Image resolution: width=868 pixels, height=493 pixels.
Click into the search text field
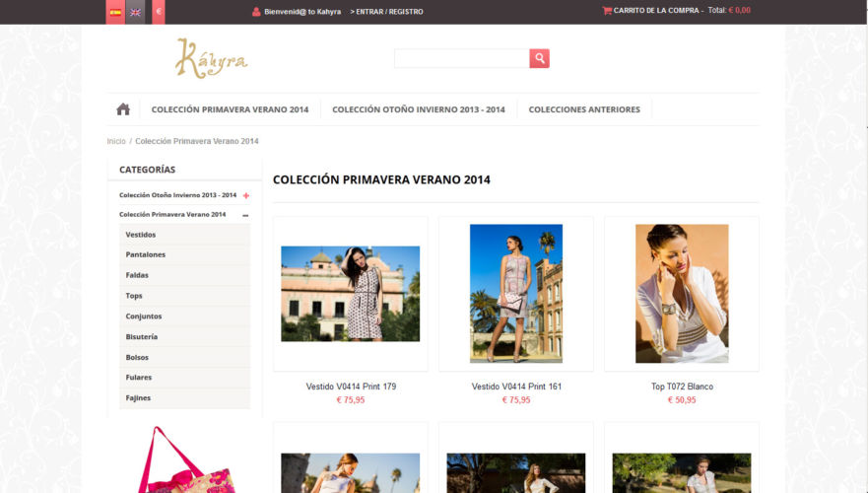[462, 58]
